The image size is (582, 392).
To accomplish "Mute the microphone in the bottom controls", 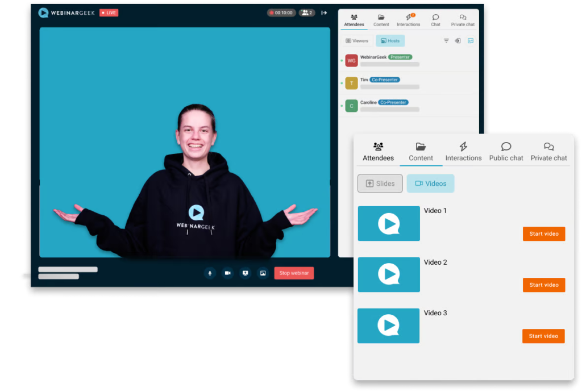I will (x=210, y=273).
